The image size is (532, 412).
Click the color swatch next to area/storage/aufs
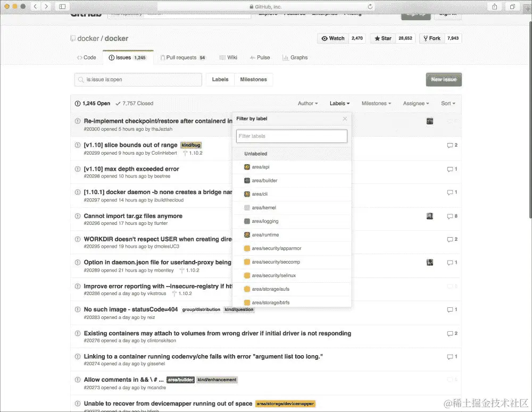246,289
